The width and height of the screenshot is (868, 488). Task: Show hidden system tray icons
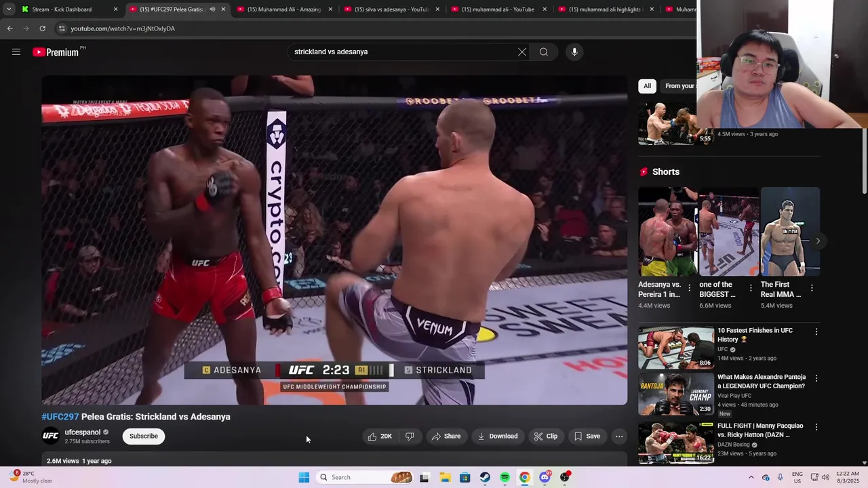751,477
